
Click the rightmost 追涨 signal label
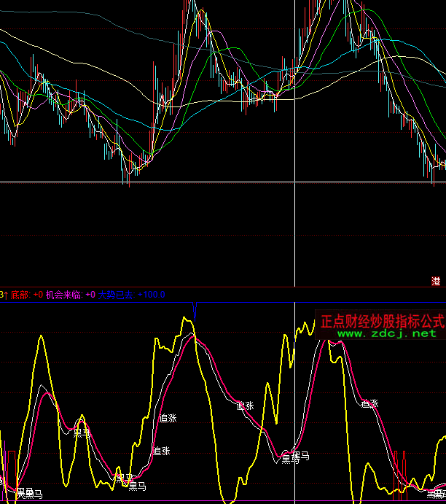tap(370, 403)
